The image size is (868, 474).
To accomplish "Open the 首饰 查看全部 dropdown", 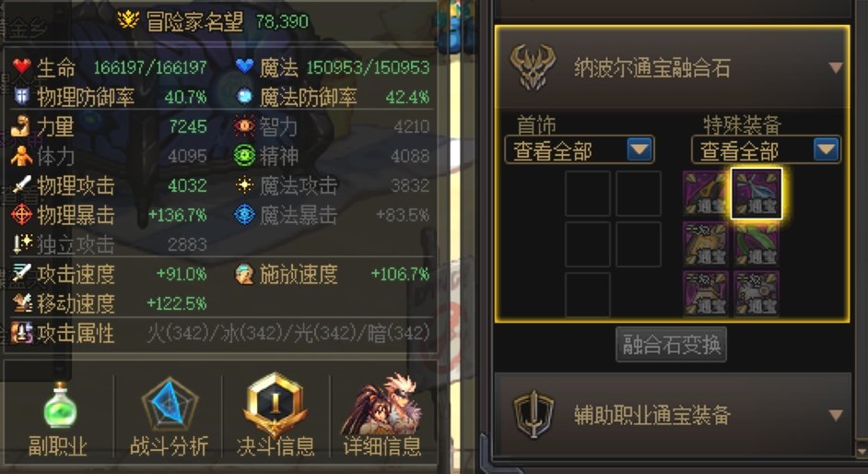I will tap(580, 149).
